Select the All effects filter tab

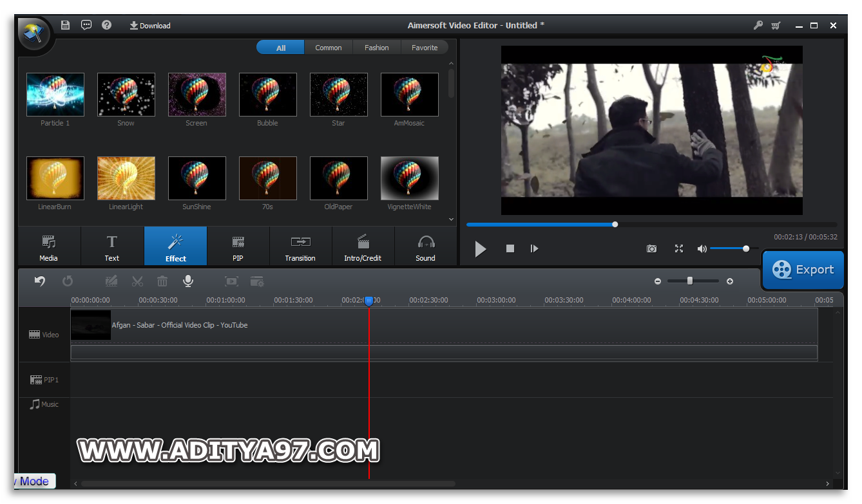(281, 48)
